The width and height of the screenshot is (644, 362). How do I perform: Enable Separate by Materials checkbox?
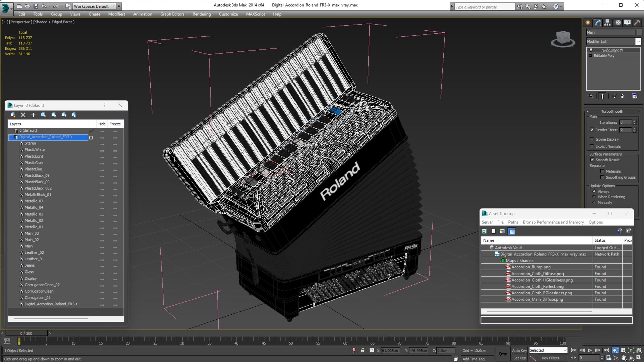tap(602, 171)
